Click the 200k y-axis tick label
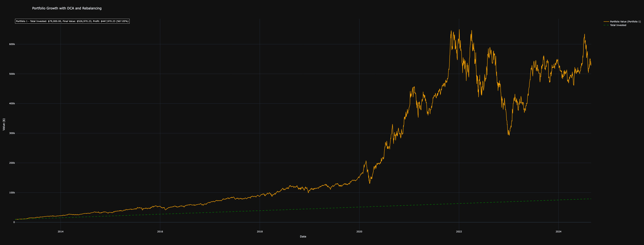644x245 pixels. pyautogui.click(x=12, y=163)
